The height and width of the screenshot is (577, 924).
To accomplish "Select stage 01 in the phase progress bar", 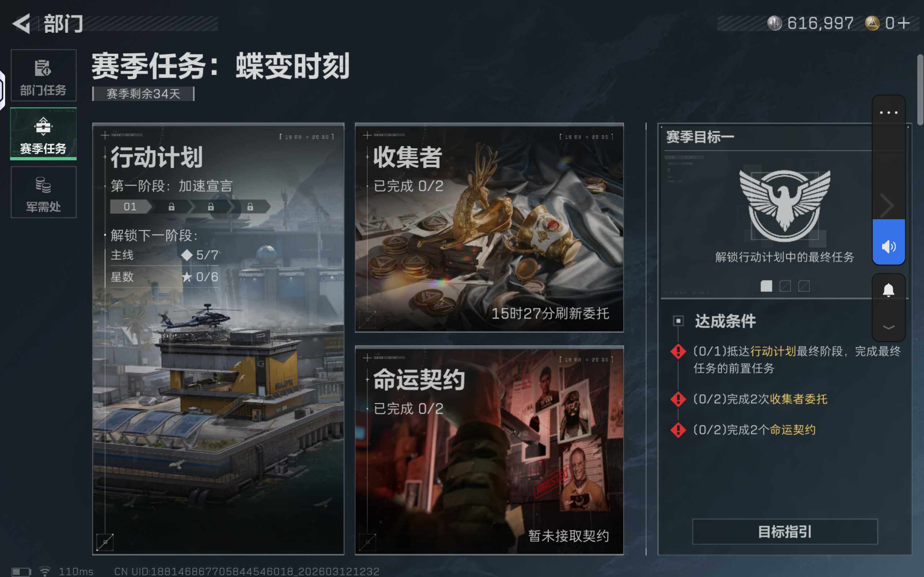I will click(x=131, y=207).
